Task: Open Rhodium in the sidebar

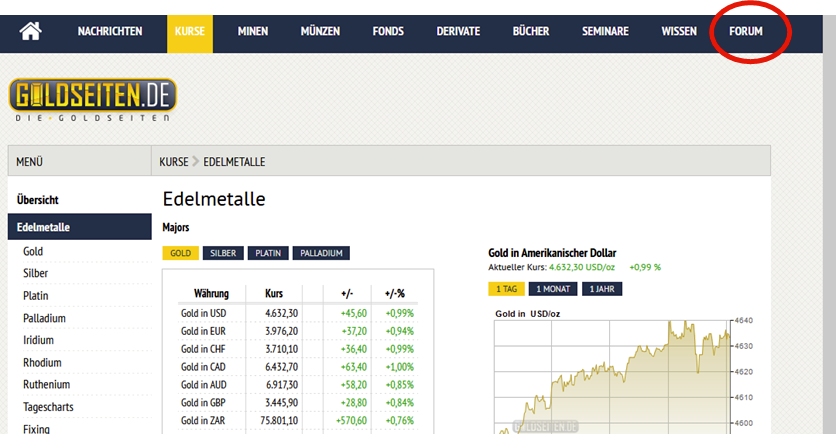Action: pyautogui.click(x=42, y=362)
